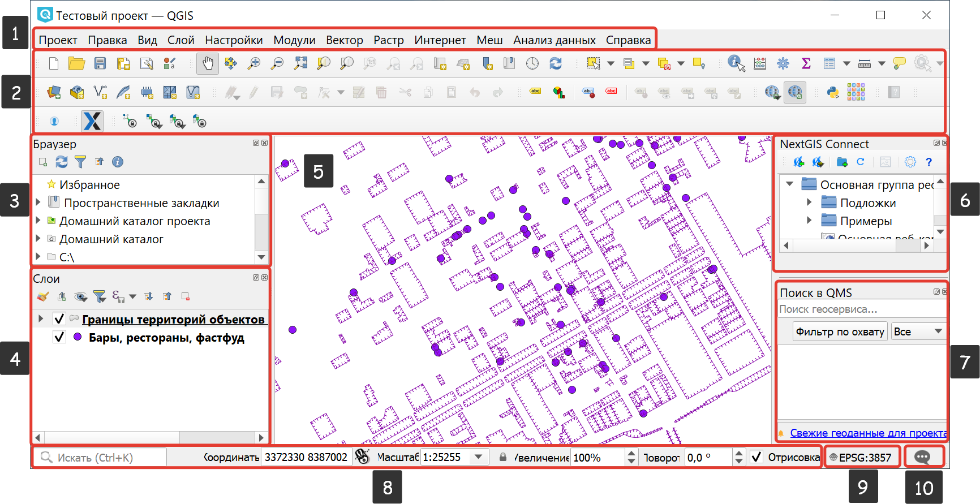Open Свежие геоданные для проекта link
980x504 pixels.
point(869,433)
